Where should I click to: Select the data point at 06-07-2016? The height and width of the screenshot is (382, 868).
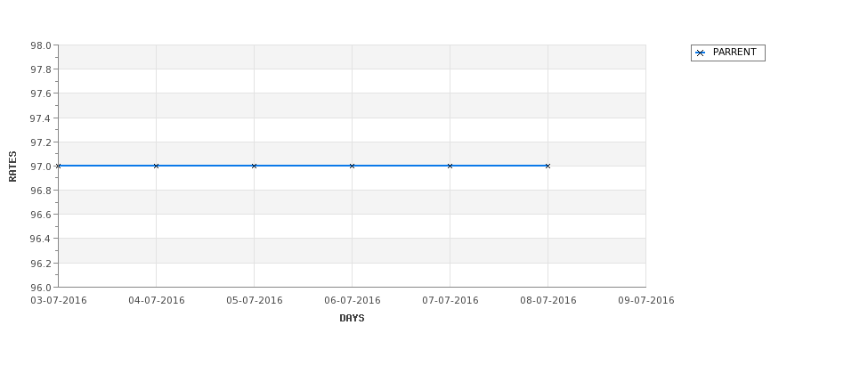click(352, 167)
